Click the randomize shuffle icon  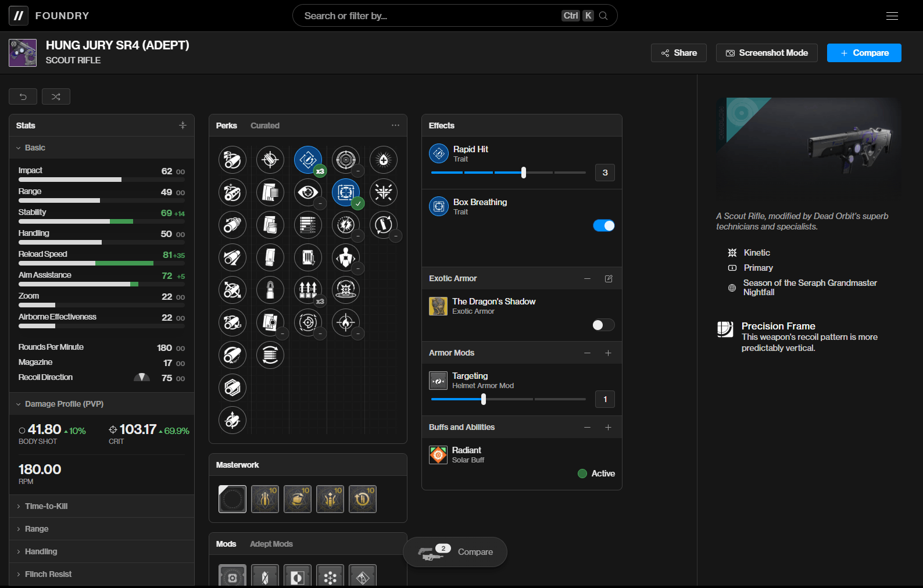coord(56,96)
